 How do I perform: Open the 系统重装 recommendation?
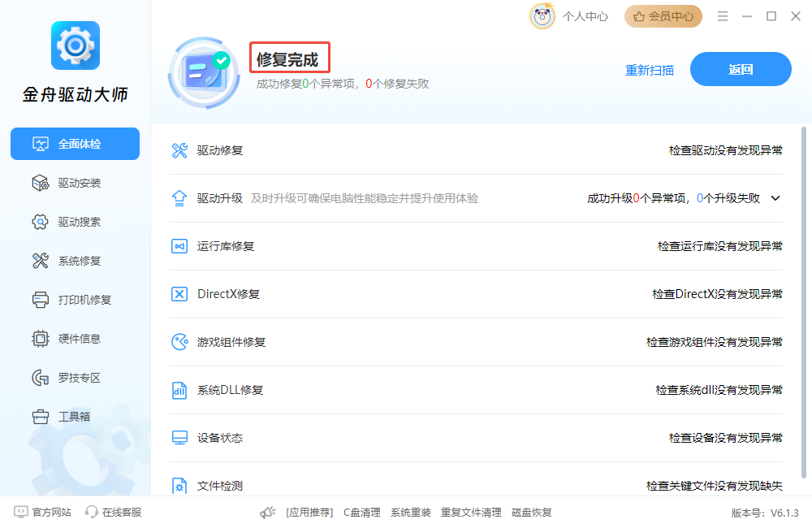click(x=411, y=513)
